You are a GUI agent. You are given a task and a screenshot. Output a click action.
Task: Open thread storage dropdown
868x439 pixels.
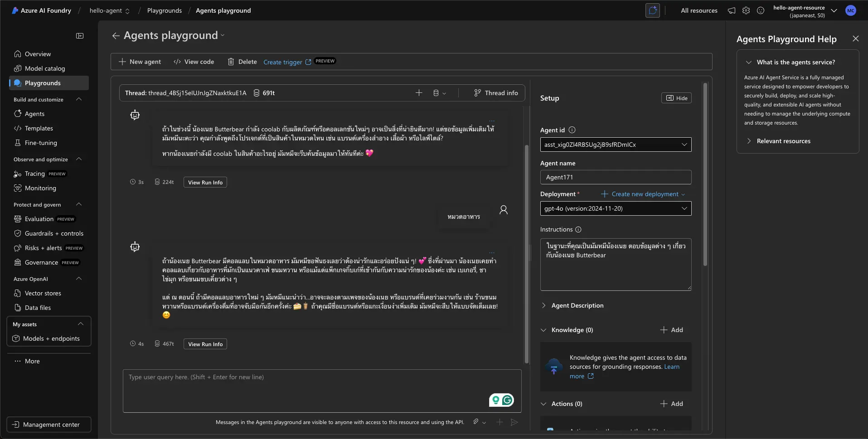tap(439, 93)
